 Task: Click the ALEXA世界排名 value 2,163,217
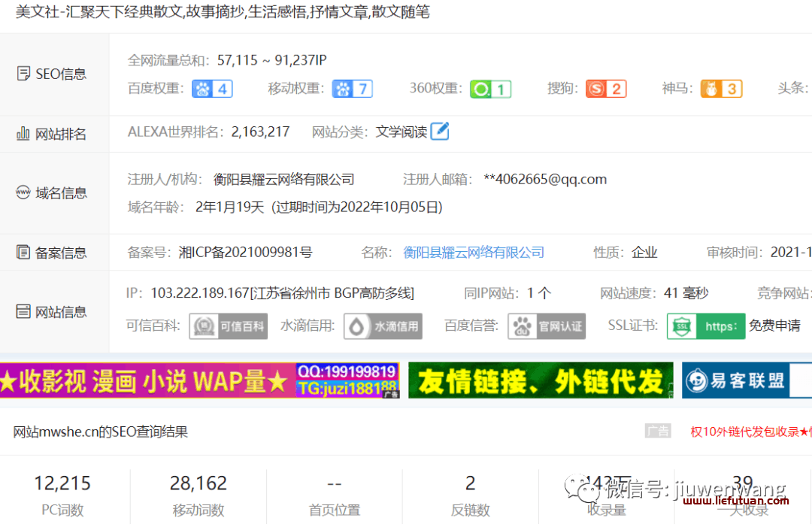pos(260,132)
